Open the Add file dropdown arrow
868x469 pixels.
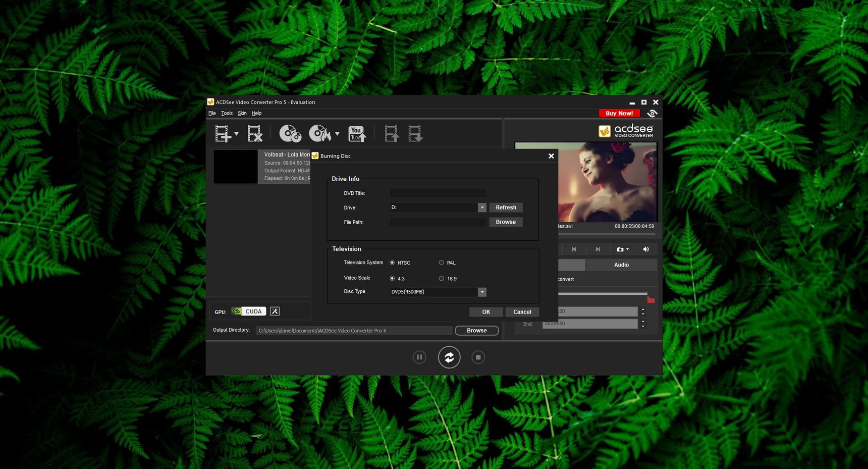tap(237, 134)
